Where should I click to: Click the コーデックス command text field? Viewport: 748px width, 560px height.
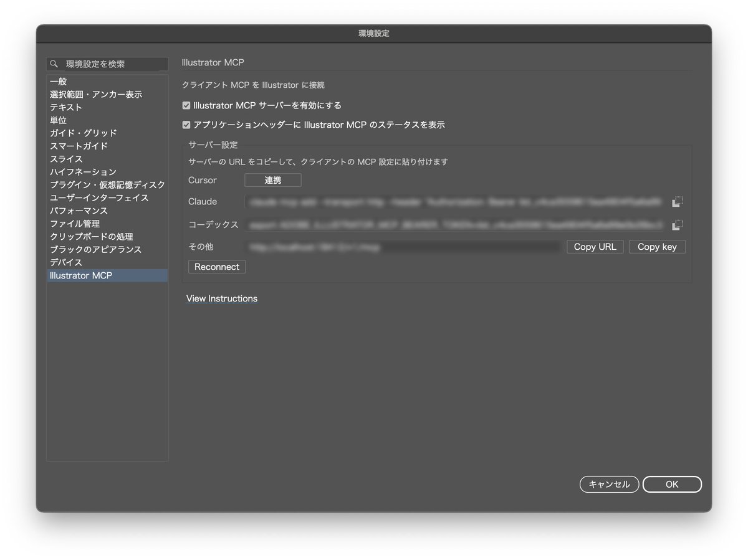(454, 225)
